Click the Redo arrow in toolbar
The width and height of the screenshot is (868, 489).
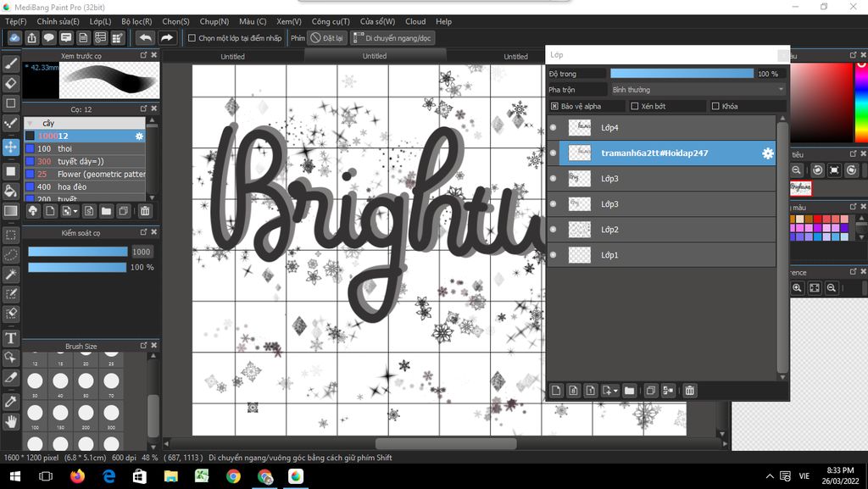(x=167, y=37)
